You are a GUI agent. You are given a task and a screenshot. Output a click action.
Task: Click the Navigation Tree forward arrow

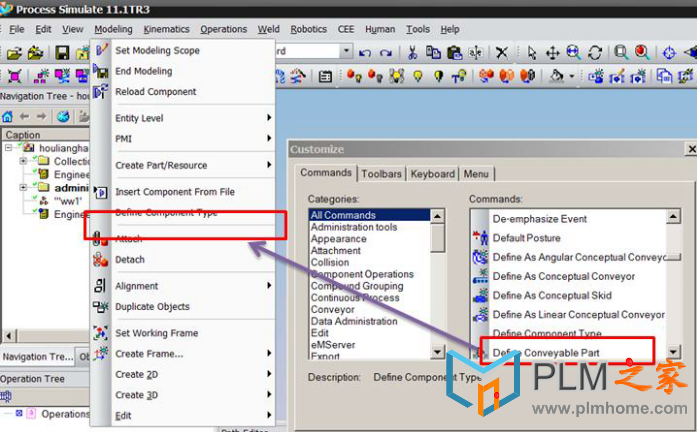(41, 116)
